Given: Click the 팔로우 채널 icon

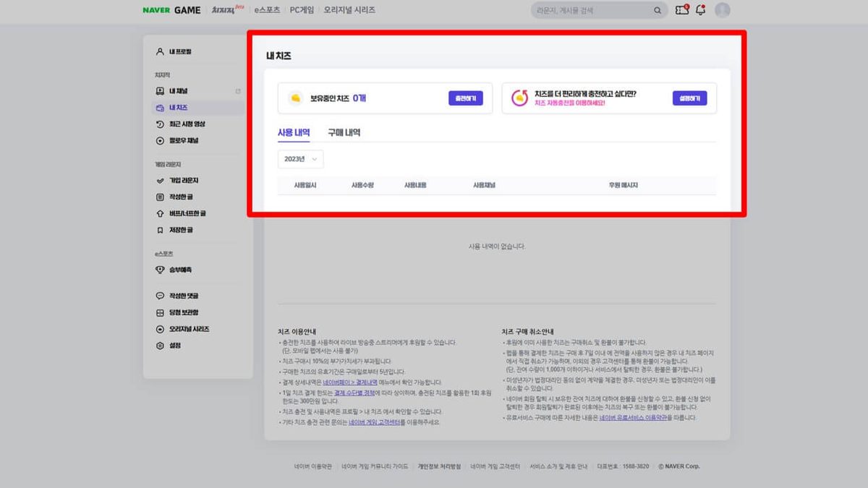Looking at the screenshot, I should point(161,141).
